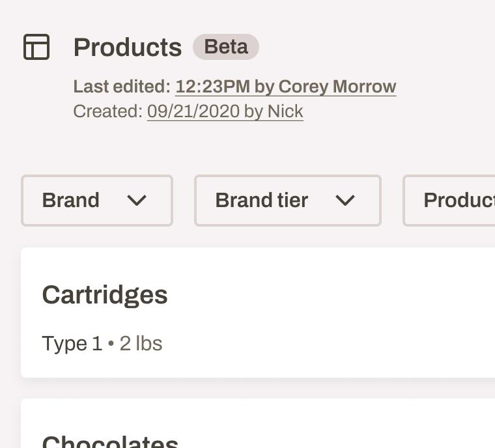The image size is (495, 448).
Task: Select the Chocolates card's top edge area
Action: [261, 407]
